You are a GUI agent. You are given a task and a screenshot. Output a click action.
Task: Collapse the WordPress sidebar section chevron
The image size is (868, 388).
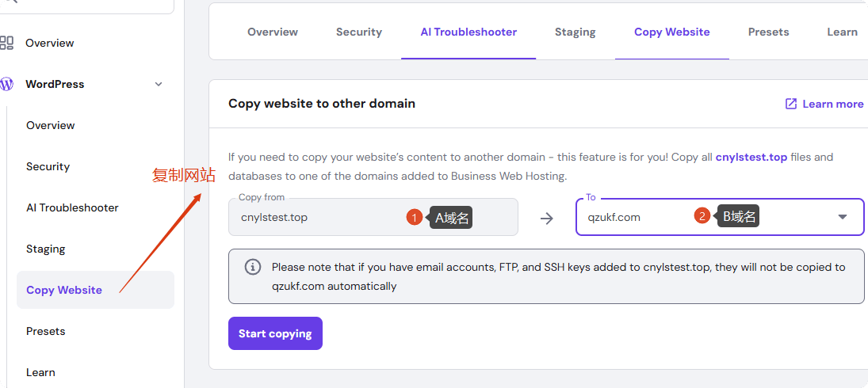159,84
